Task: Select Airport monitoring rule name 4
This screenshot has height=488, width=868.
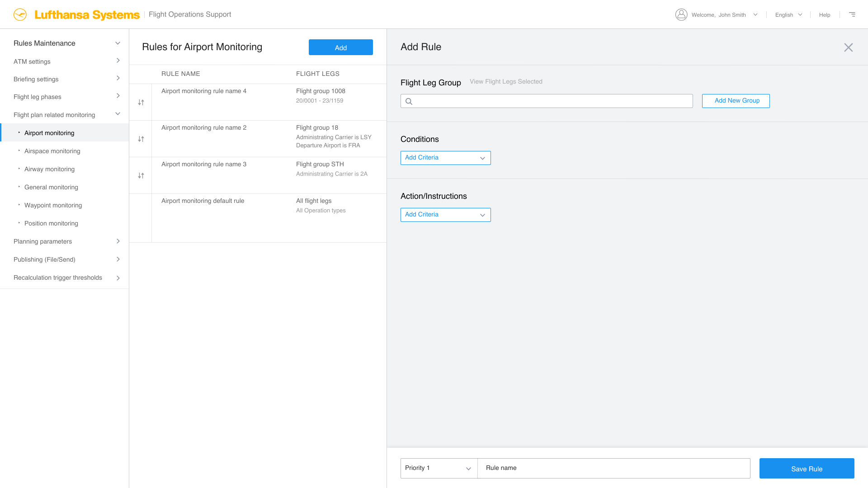Action: click(x=204, y=91)
